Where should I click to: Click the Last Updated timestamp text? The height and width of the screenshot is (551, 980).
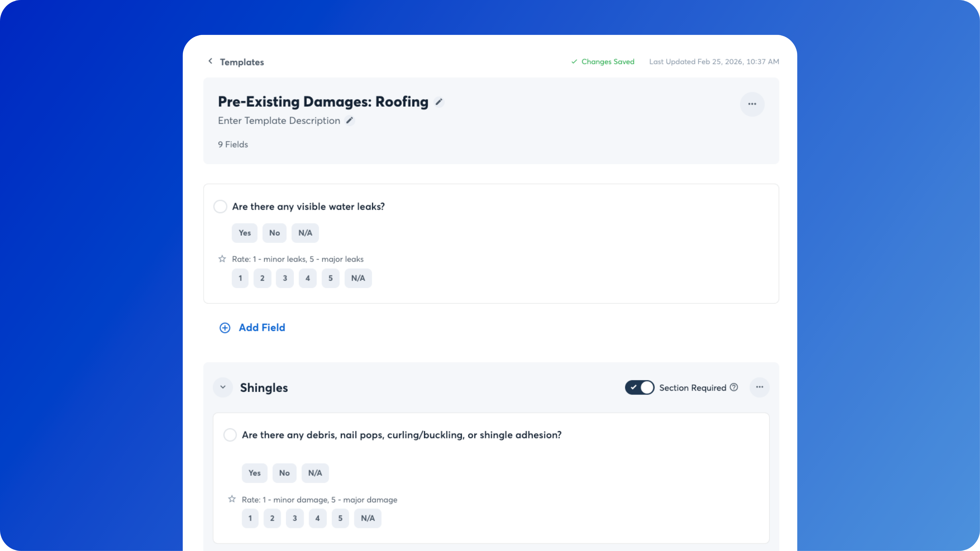[x=714, y=62]
